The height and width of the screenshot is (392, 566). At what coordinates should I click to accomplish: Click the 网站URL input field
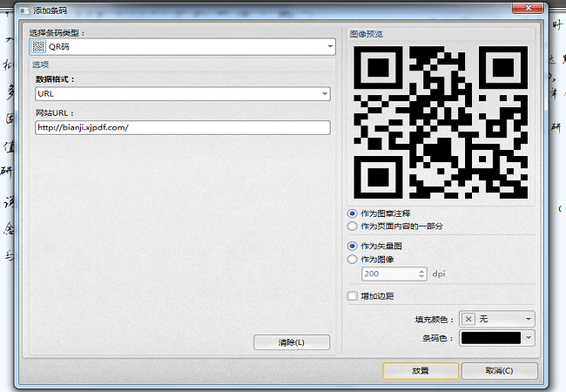[x=183, y=127]
